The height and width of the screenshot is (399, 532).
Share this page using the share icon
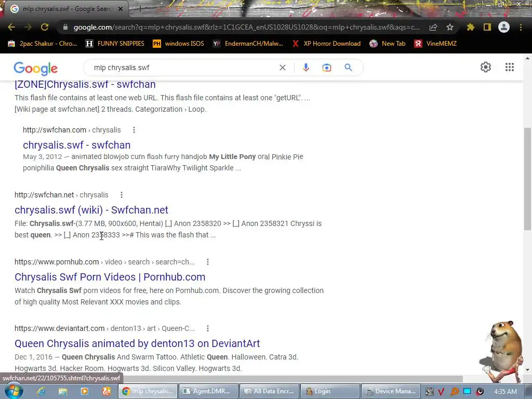[433, 27]
